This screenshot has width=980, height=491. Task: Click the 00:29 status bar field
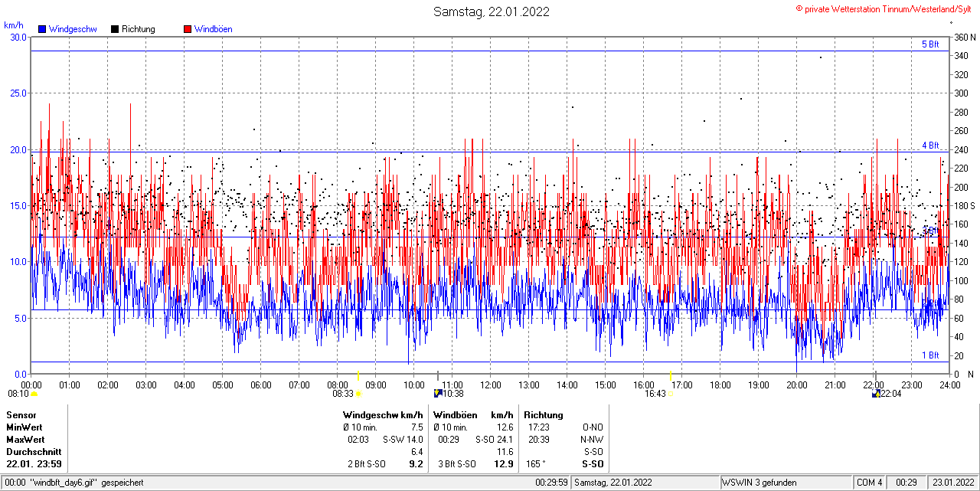click(907, 483)
